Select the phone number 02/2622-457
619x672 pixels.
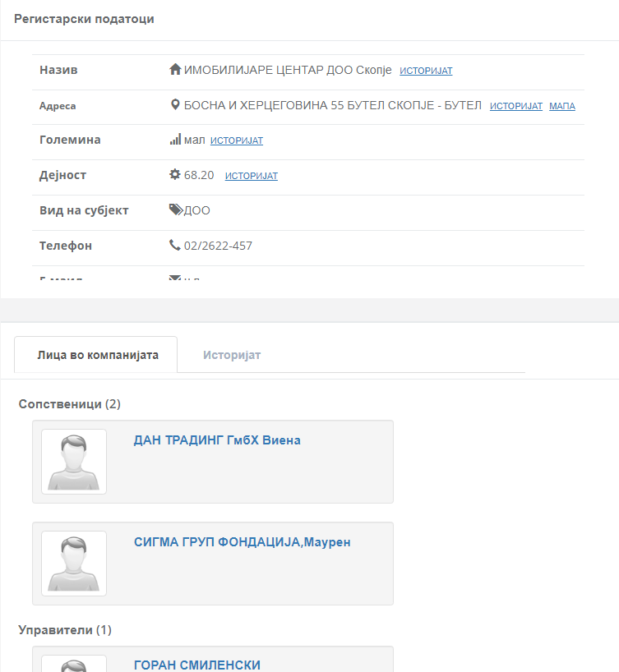coord(218,246)
